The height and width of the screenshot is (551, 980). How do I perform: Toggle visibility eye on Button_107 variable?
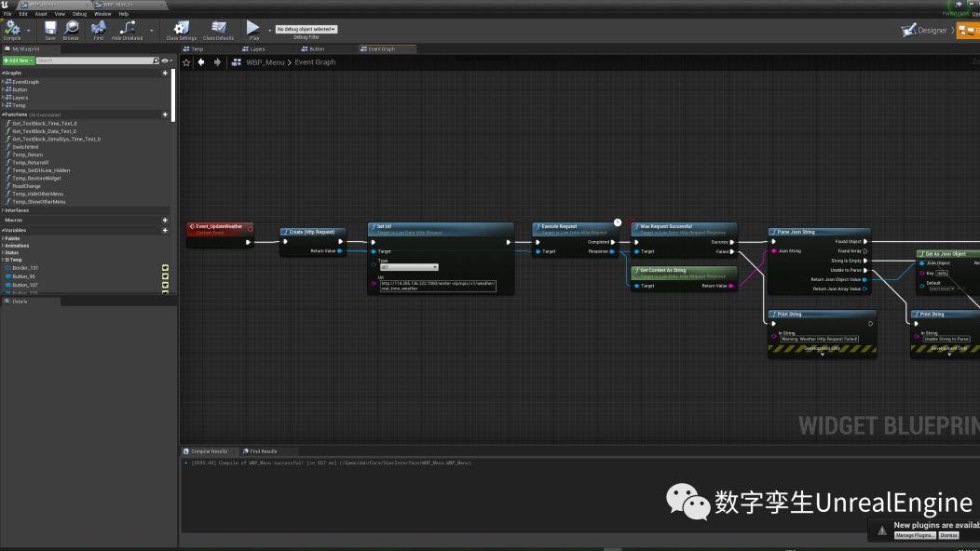[x=165, y=285]
